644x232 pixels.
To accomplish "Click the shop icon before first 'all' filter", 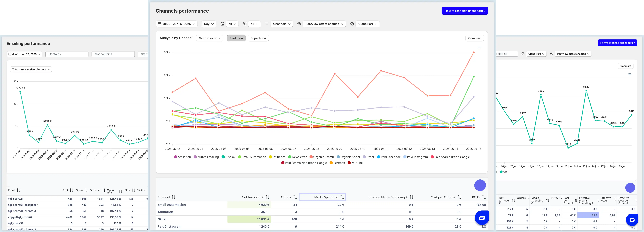I will (222, 24).
